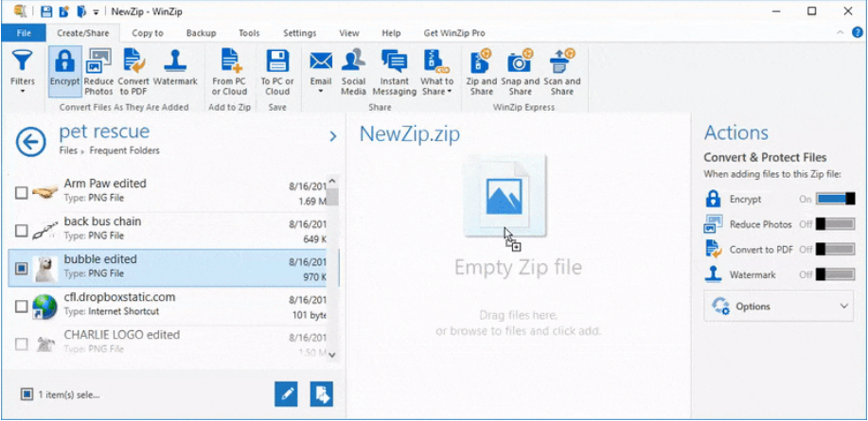
Task: Click Reduce Photos icon in Actions pane
Action: pyautogui.click(x=713, y=224)
